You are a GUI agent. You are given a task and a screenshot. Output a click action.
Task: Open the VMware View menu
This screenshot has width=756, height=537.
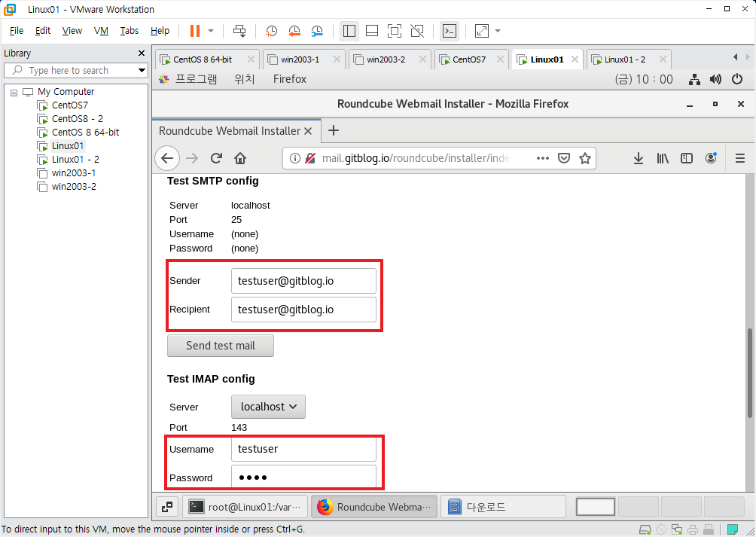[x=72, y=30]
